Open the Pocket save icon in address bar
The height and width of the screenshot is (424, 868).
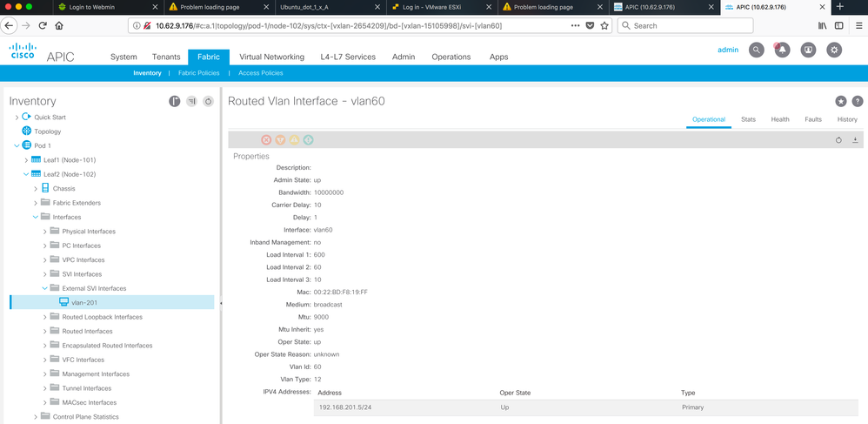(590, 25)
